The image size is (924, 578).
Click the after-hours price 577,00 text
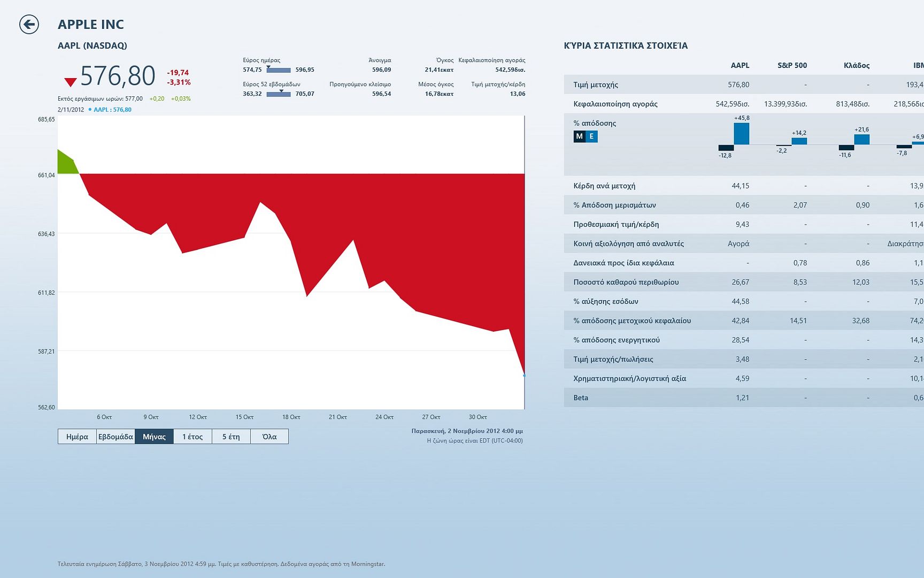pos(134,99)
